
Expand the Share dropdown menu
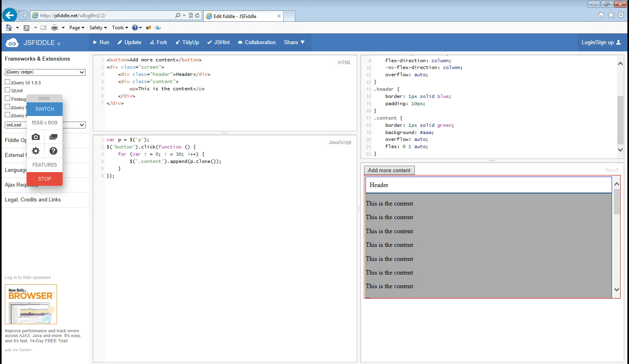click(x=294, y=42)
